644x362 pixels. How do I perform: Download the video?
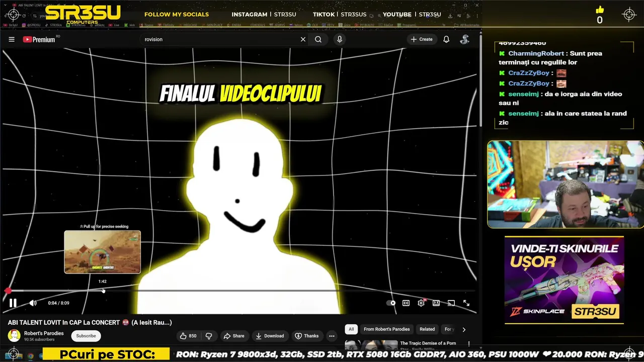pos(270,336)
